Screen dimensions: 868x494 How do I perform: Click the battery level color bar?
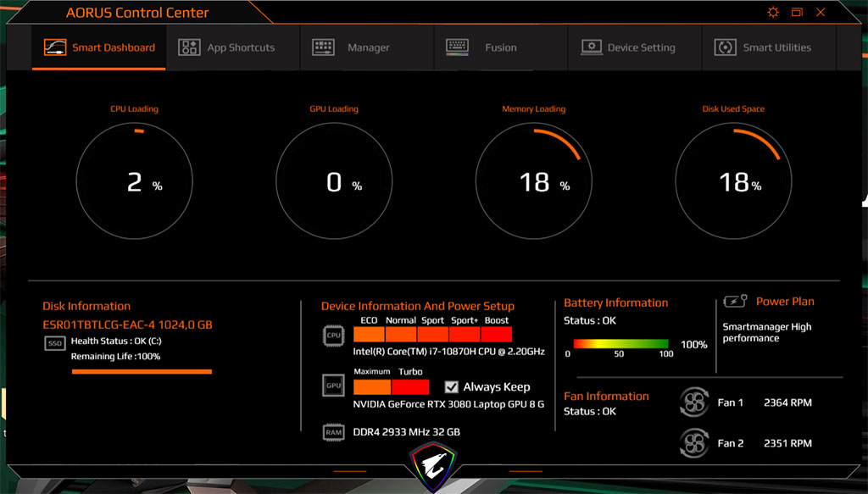620,344
